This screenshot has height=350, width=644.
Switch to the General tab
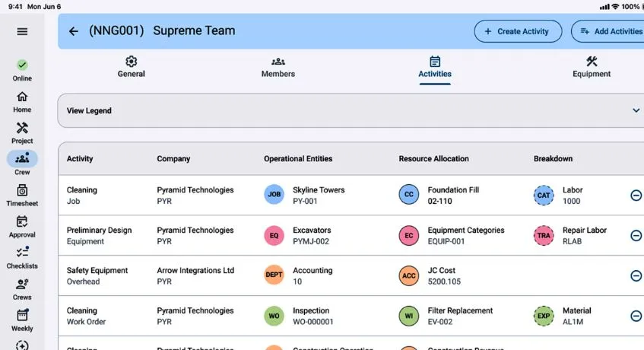tap(131, 67)
